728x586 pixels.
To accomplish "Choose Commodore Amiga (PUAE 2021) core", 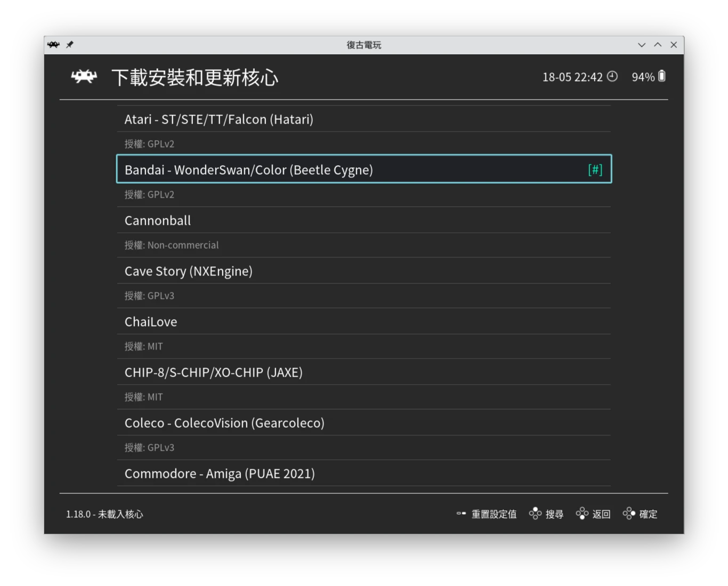I will 220,474.
